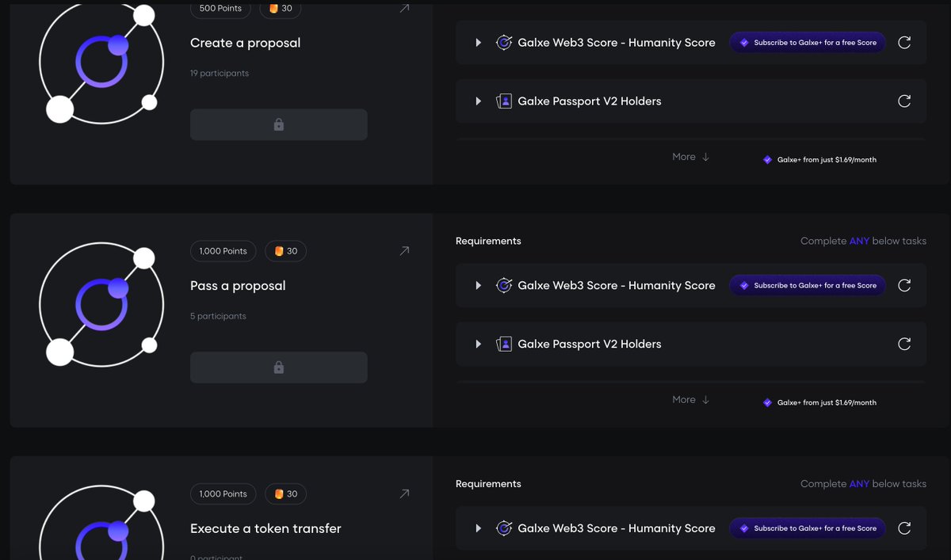
Task: Refresh Passport V2 Holders in Create a proposal card
Action: [x=904, y=101]
